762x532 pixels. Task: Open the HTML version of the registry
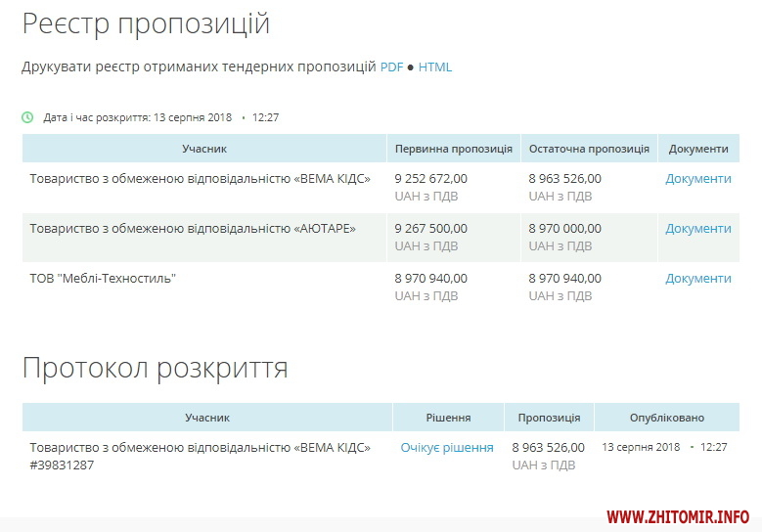[x=435, y=67]
